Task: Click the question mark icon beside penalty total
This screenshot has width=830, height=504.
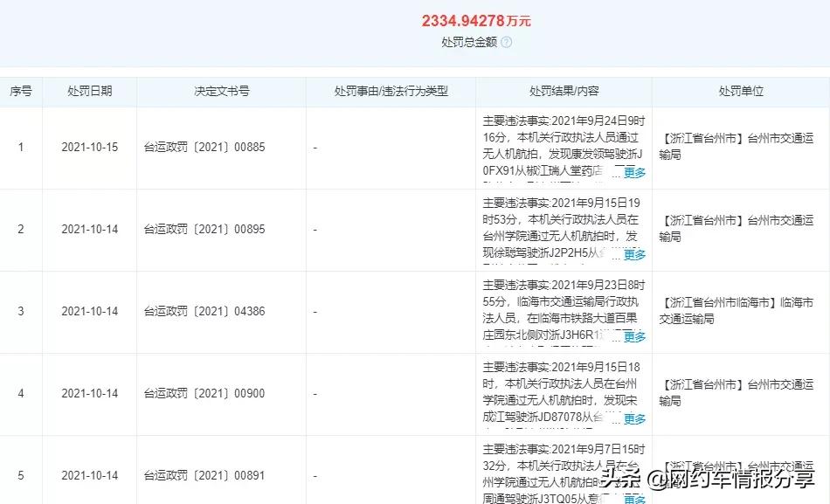Action: click(x=505, y=40)
